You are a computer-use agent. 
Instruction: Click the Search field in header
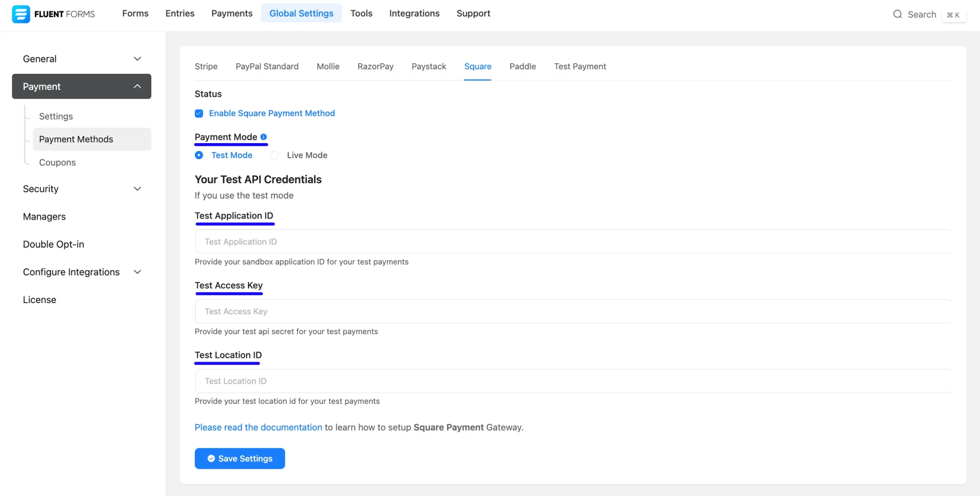tap(922, 15)
